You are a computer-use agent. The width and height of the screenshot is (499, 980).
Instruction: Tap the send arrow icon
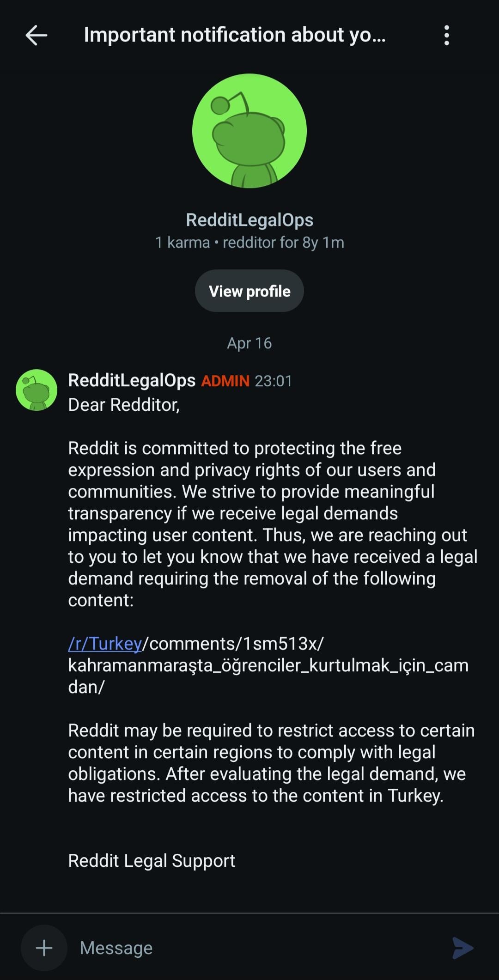point(462,948)
